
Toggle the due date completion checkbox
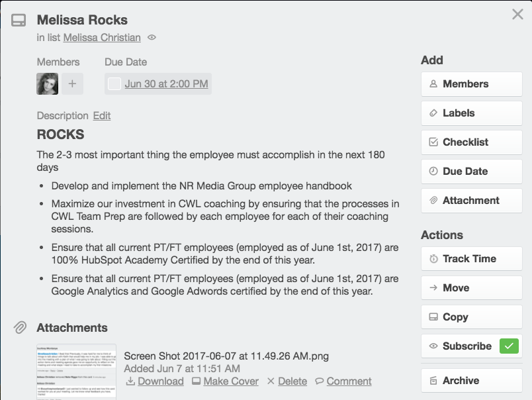pyautogui.click(x=114, y=83)
